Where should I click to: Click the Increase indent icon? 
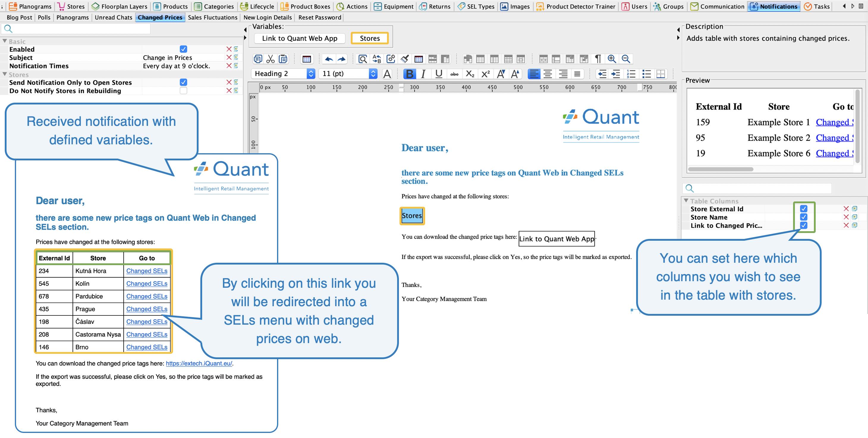[616, 74]
